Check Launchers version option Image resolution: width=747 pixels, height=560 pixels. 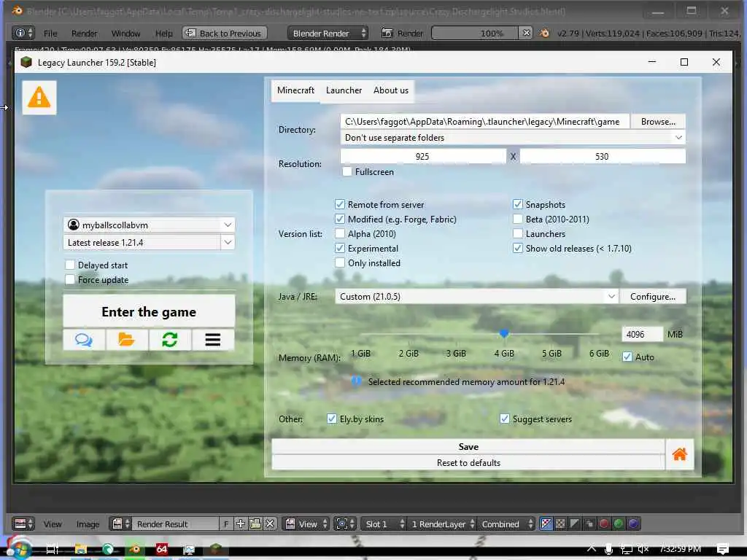(x=518, y=233)
